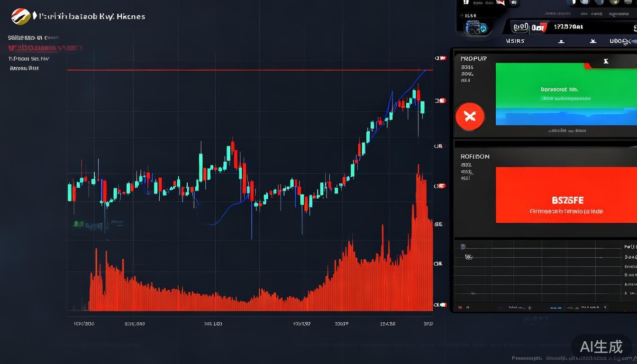This screenshot has width=637, height=364.
Task: Click the white icon on the dark tab above green panel
Action: [x=605, y=61]
